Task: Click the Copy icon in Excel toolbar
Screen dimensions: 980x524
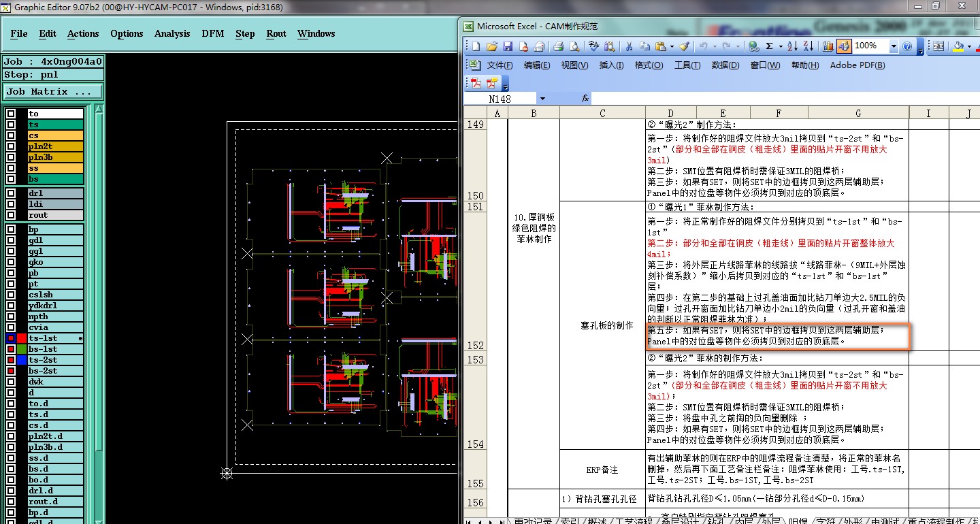Action: [x=644, y=46]
